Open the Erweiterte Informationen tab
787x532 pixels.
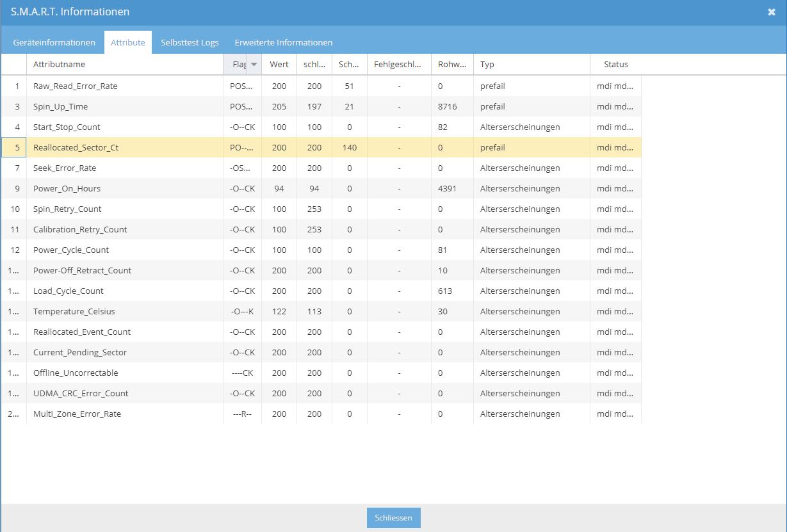284,42
